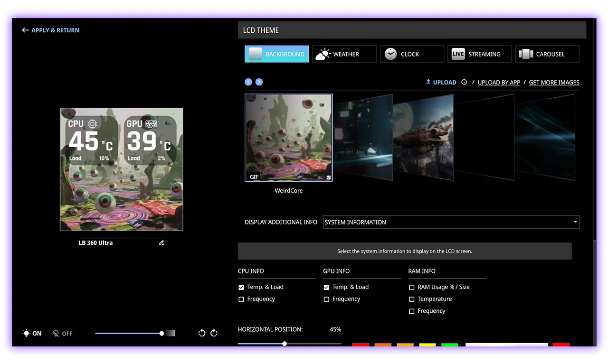
Task: Rotate the LCD display clockwise
Action: pyautogui.click(x=214, y=333)
